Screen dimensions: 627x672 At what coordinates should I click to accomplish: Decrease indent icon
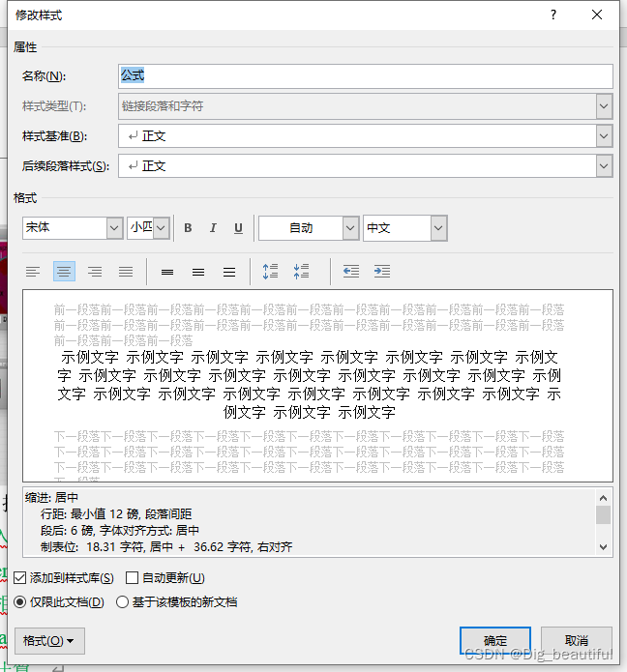[x=351, y=272]
